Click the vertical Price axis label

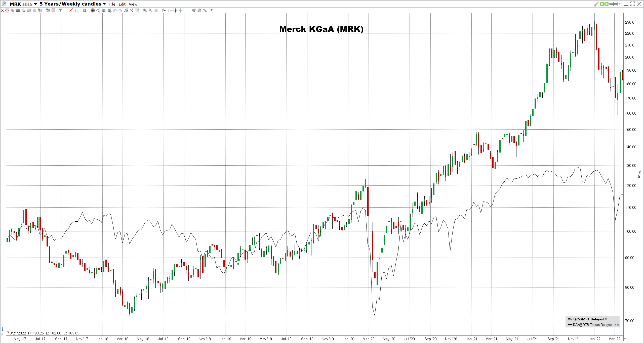639,174
